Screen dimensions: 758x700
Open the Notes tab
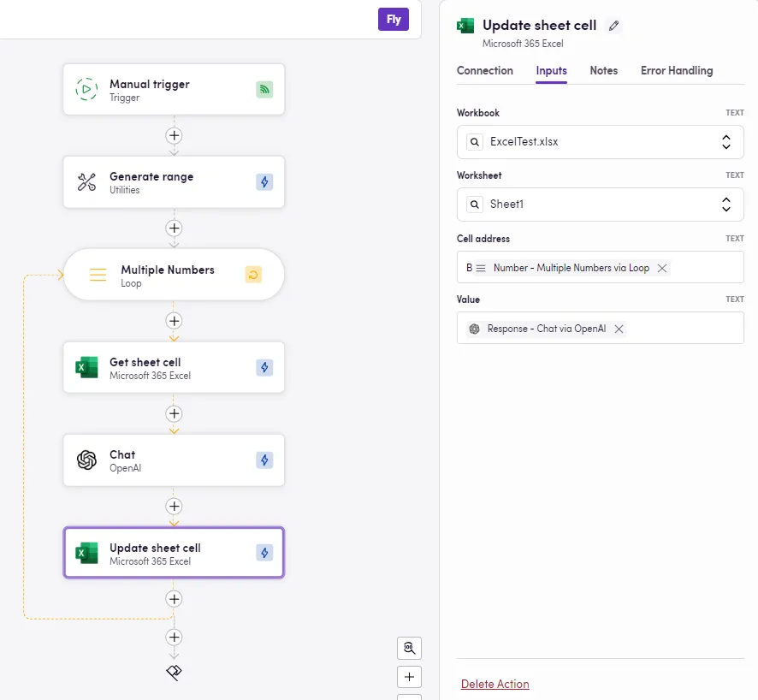[603, 71]
